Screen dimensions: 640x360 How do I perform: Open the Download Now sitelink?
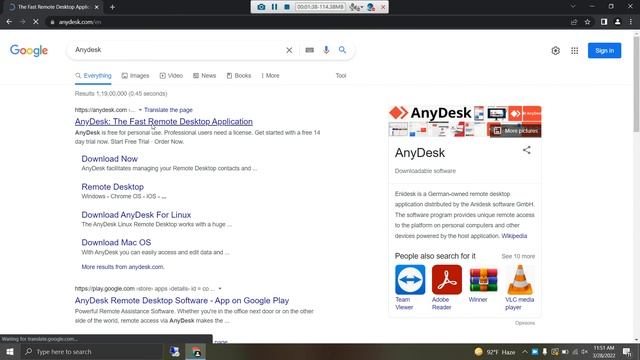[109, 159]
